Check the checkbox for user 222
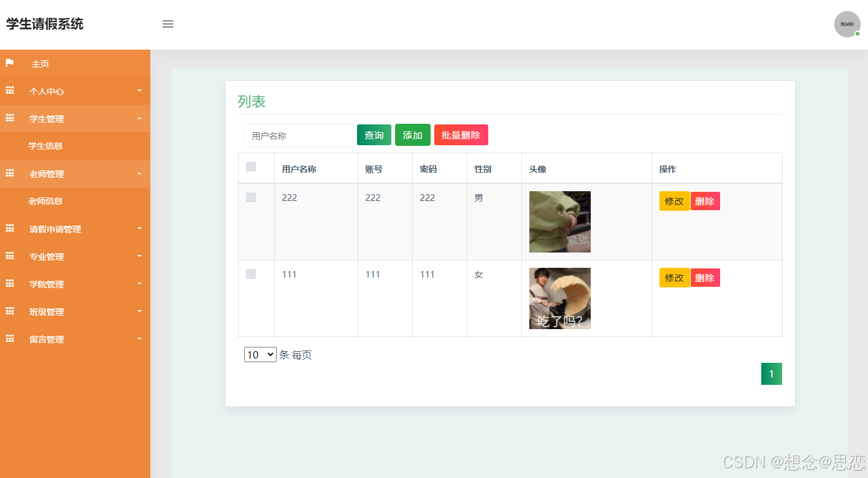The image size is (868, 478). point(251,197)
